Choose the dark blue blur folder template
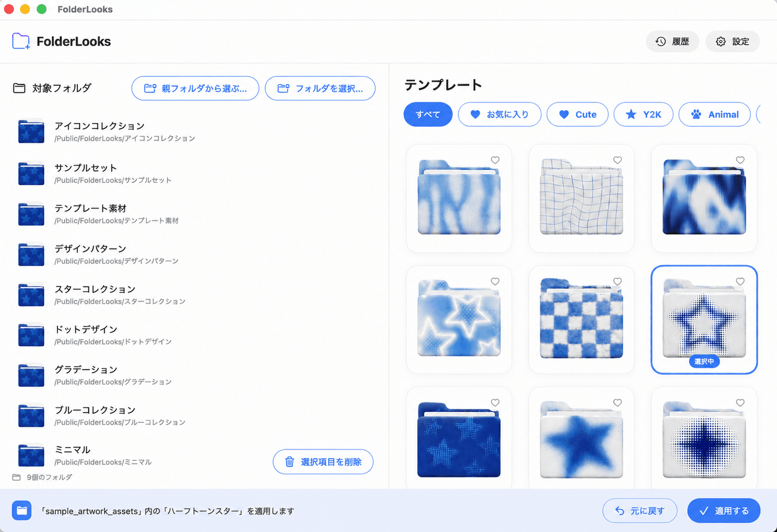 (704, 198)
